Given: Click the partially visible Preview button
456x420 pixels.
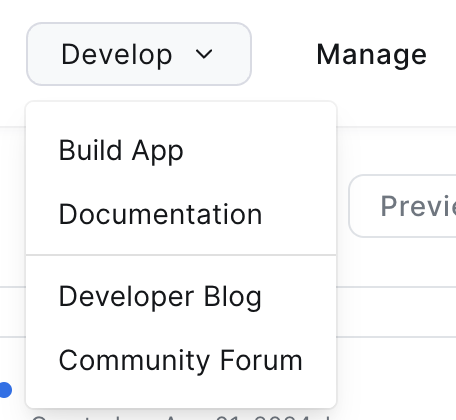Looking at the screenshot, I should pos(402,206).
